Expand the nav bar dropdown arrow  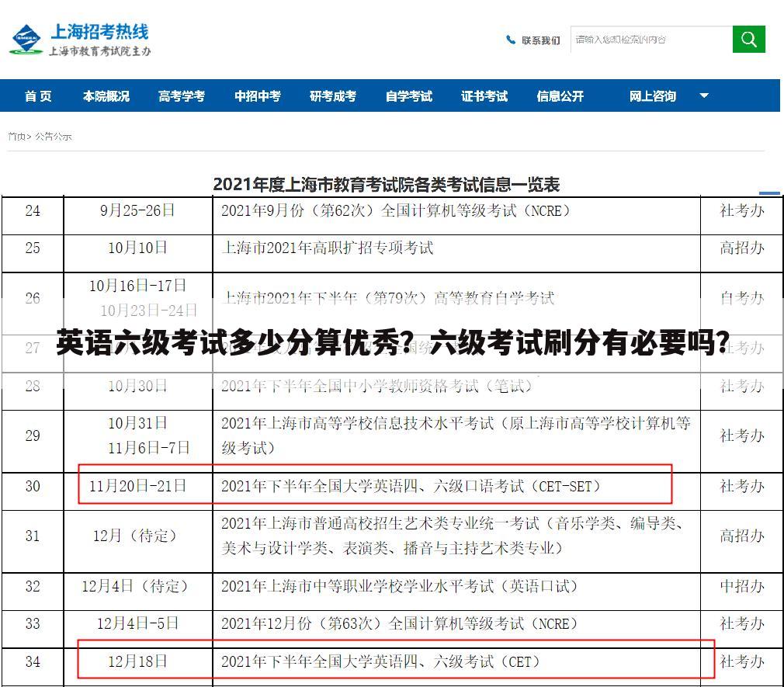(704, 95)
